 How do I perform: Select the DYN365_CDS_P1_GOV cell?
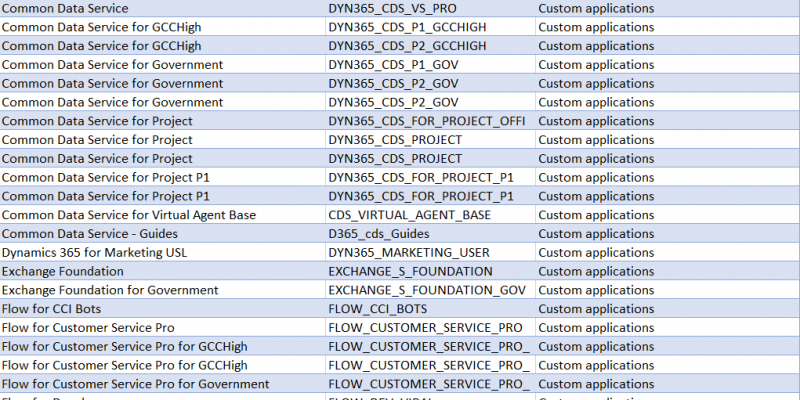(x=430, y=64)
